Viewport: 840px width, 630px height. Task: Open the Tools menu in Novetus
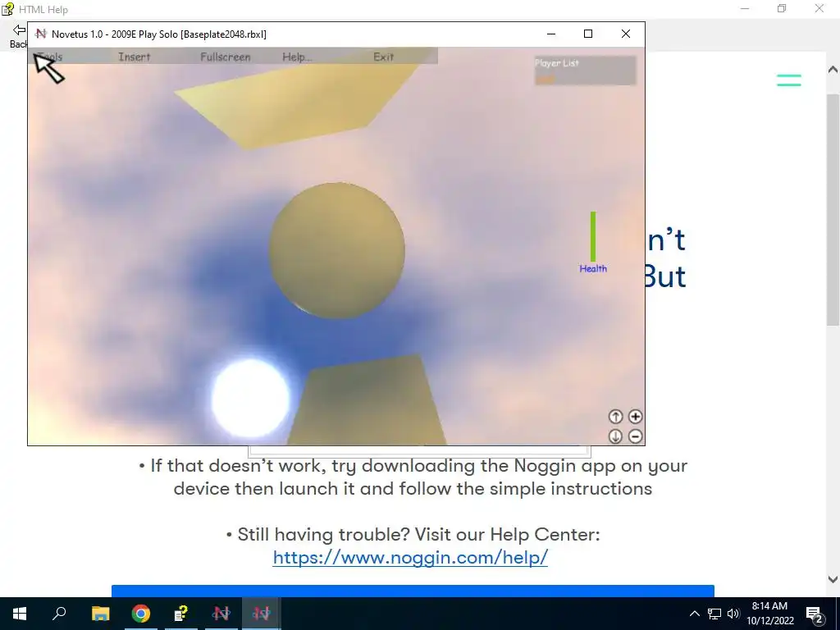coord(50,57)
